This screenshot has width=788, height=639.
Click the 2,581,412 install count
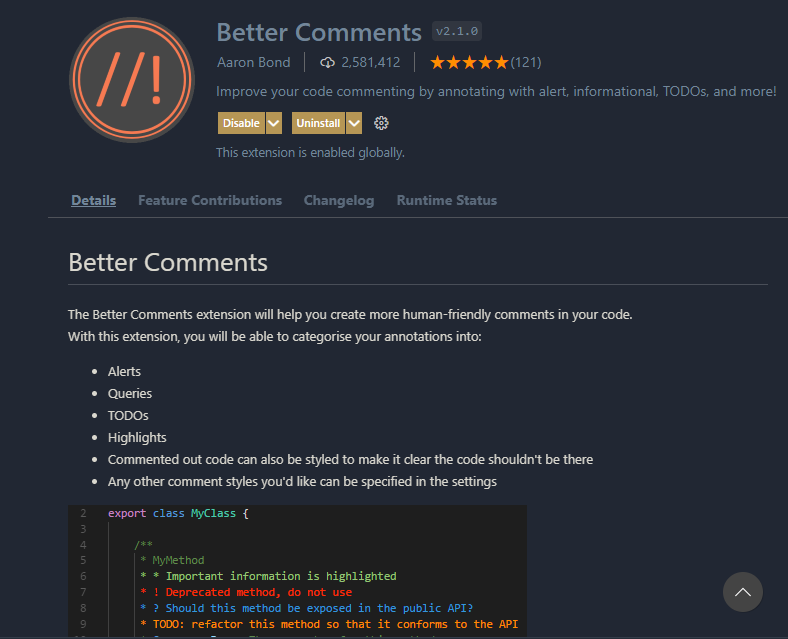coord(371,62)
